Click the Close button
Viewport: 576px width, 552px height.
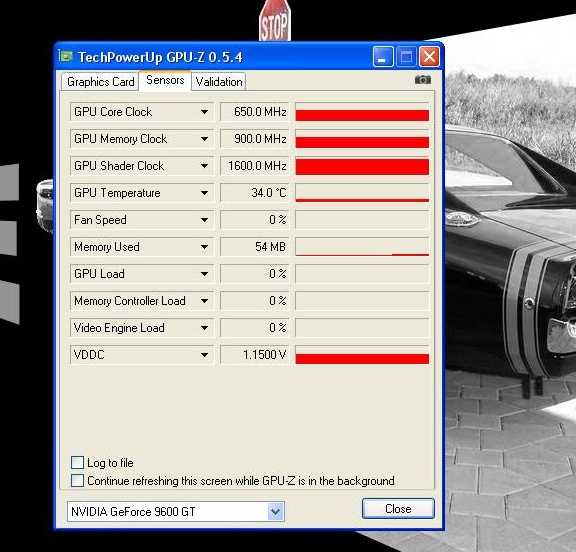pos(398,509)
